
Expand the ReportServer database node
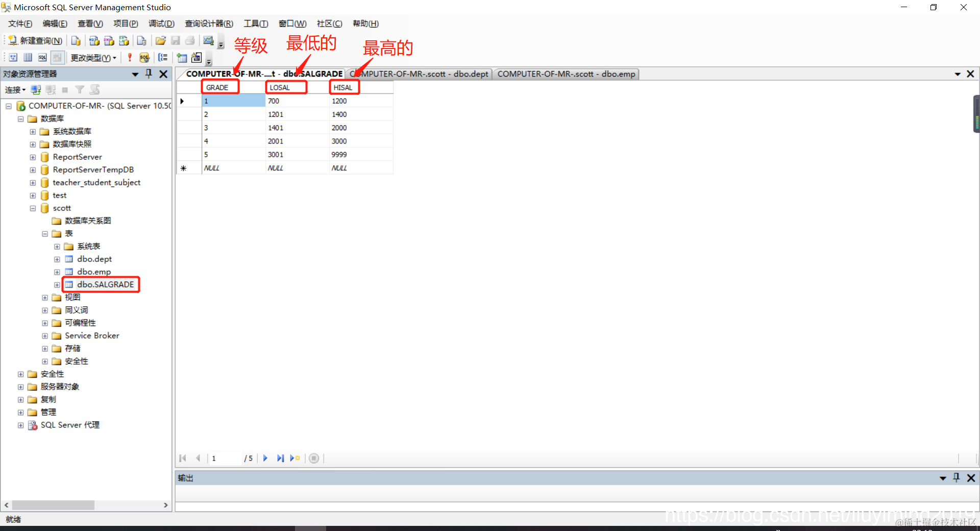pos(33,157)
